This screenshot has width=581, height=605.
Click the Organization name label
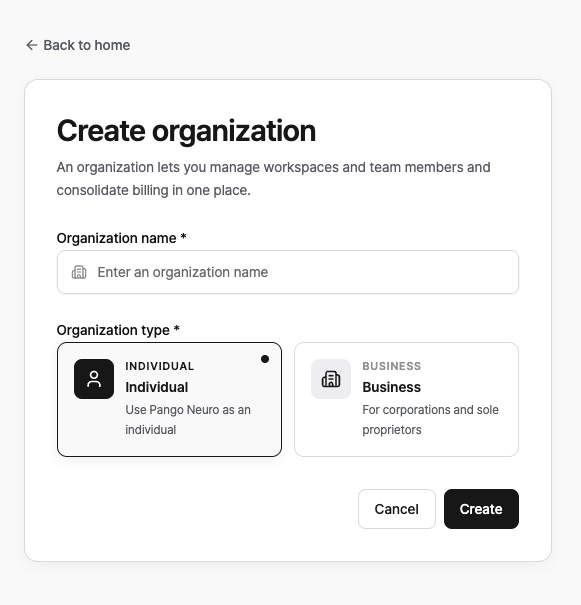tap(122, 238)
